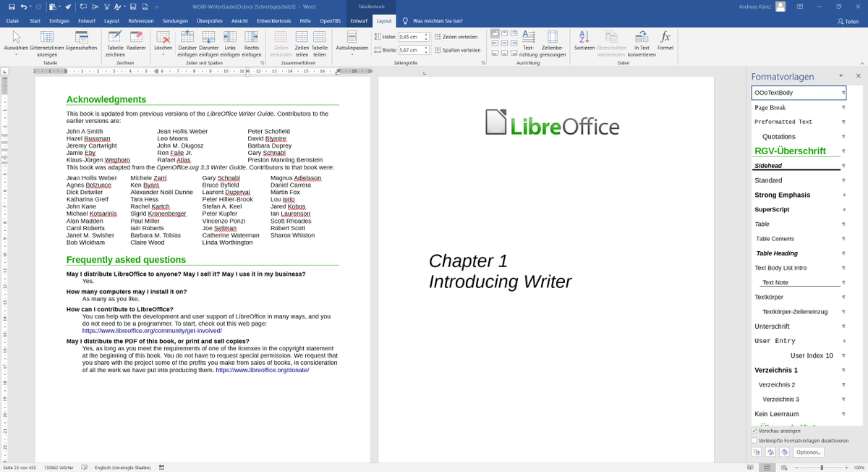Click Sortieren in Daten group
Viewport: 868px width, 472px height.
pyautogui.click(x=584, y=41)
